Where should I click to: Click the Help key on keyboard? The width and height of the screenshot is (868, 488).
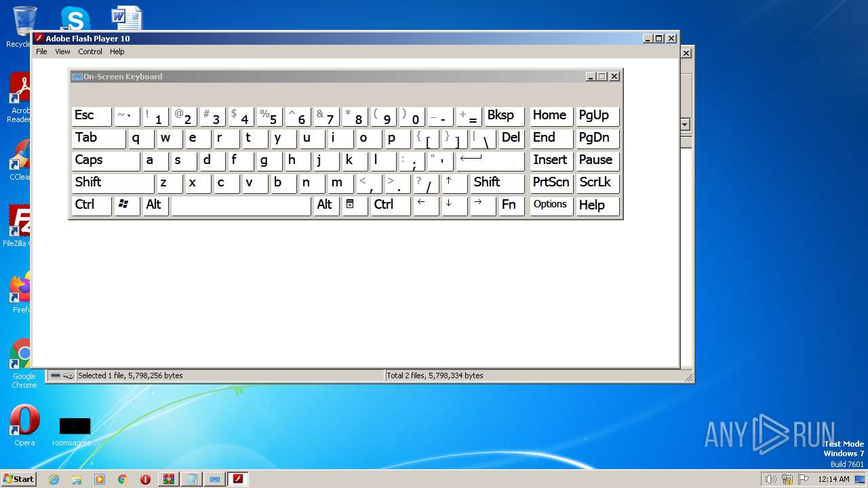coord(597,205)
